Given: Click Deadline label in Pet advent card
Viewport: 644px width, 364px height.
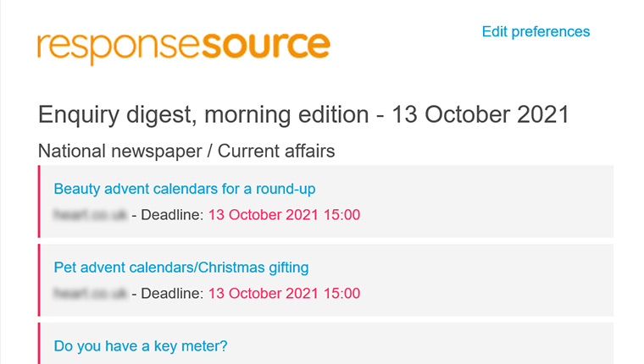Looking at the screenshot, I should 172,294.
